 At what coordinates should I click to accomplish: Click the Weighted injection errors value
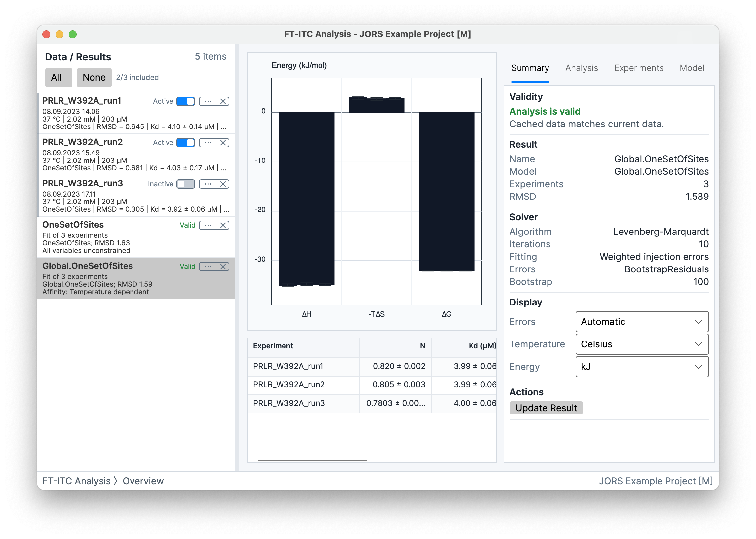(x=654, y=257)
